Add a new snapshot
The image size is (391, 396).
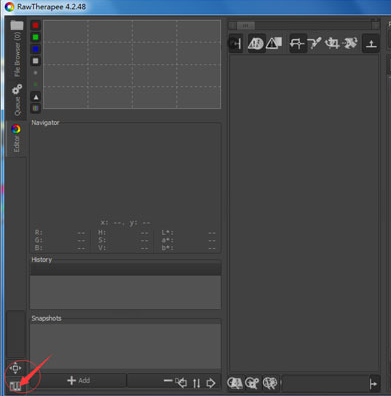(79, 380)
